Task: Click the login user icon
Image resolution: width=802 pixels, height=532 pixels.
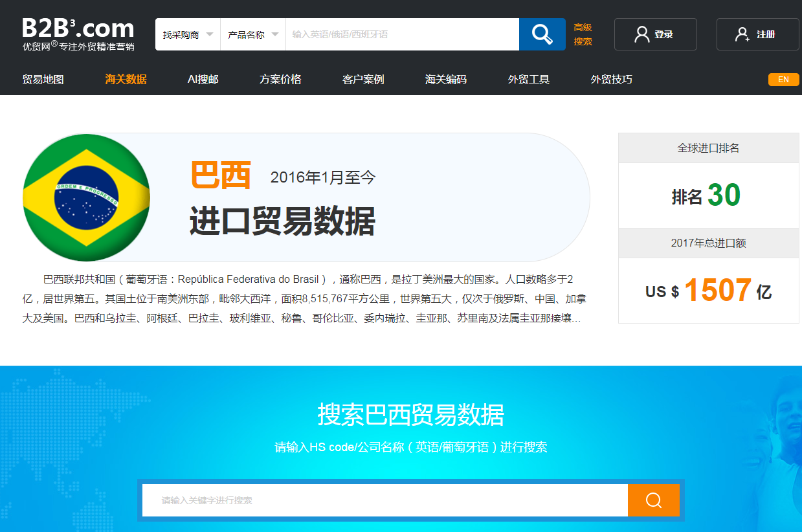Action: tap(642, 34)
